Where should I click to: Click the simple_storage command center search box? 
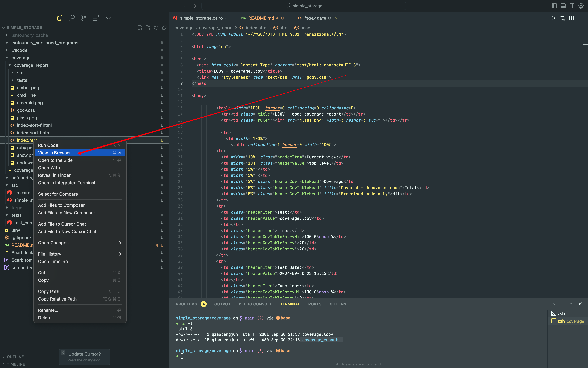304,6
